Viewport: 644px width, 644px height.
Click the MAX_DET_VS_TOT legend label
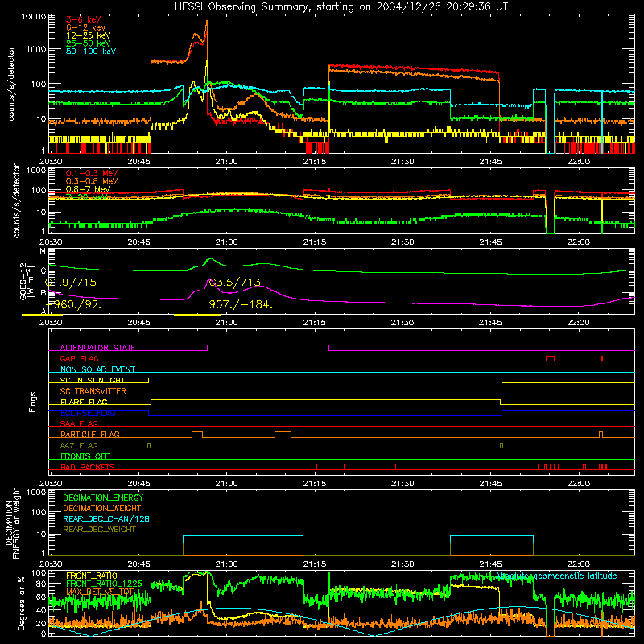click(x=100, y=592)
